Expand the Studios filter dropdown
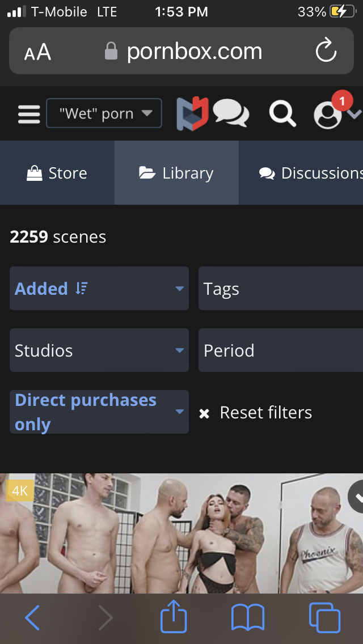The height and width of the screenshot is (644, 363). point(99,350)
